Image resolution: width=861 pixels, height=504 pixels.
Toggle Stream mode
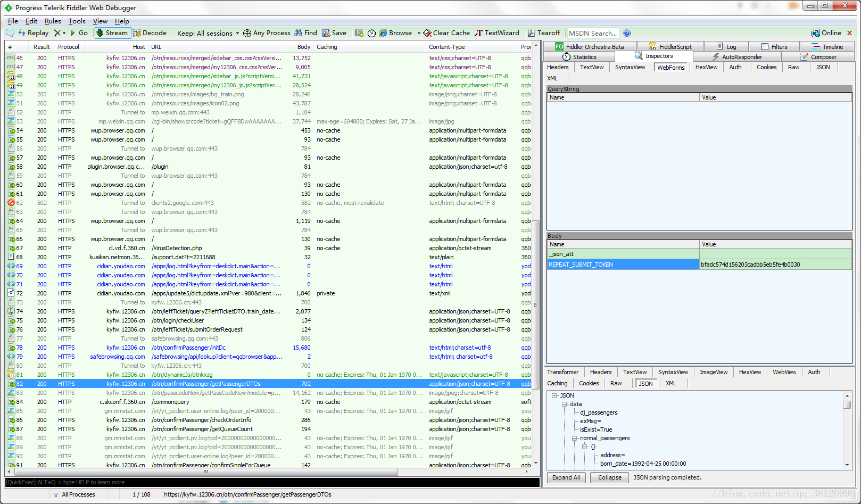coord(112,33)
